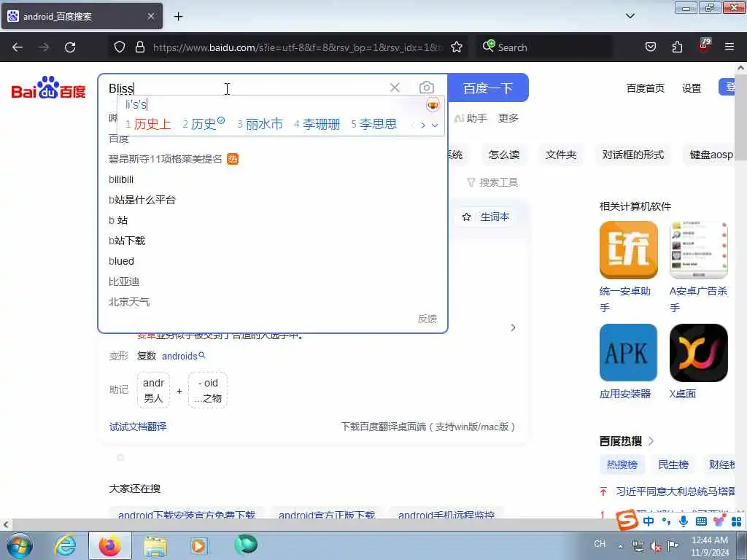The width and height of the screenshot is (747, 560).
Task: Open 试试文档翻译 link
Action: 138,427
